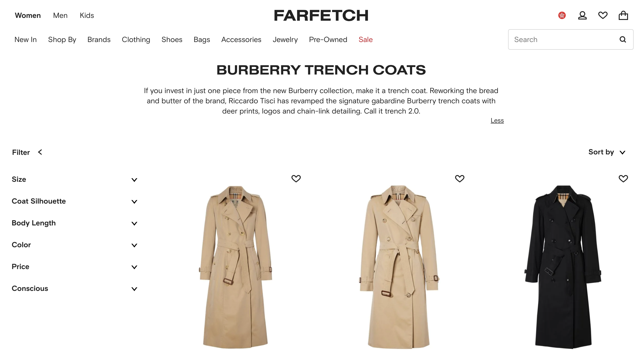Click the FARFETCH logo
The height and width of the screenshot is (364, 635).
321,16
